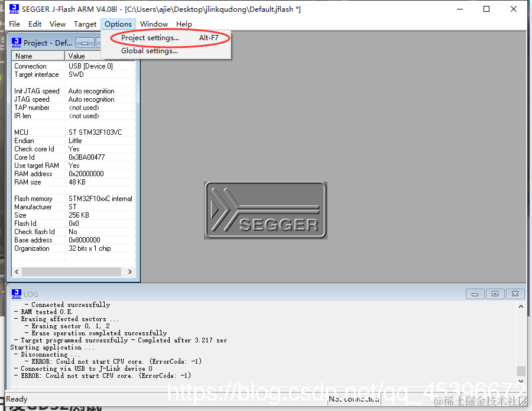Minimize the Project panel
The image size is (532, 411).
[85, 43]
